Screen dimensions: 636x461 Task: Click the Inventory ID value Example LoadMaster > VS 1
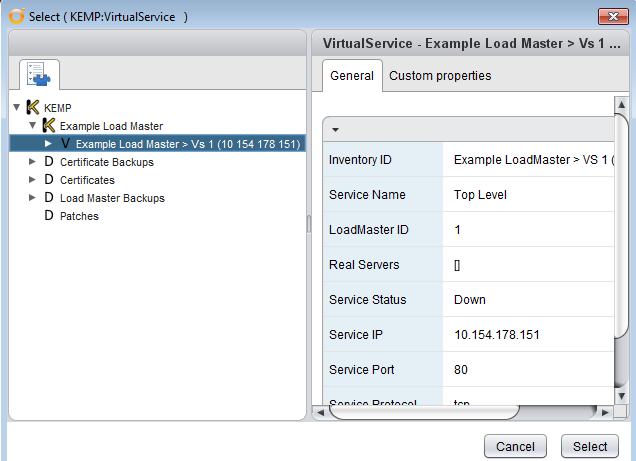click(534, 160)
